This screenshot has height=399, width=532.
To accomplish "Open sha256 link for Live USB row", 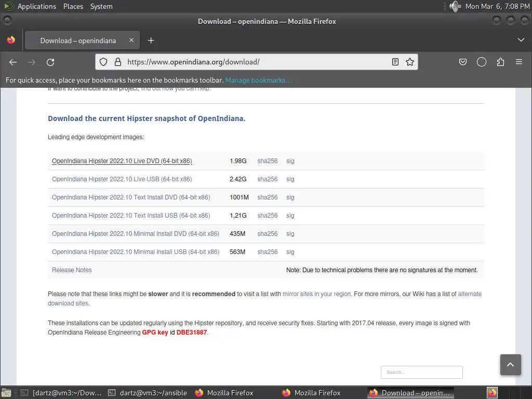I will pos(268,179).
